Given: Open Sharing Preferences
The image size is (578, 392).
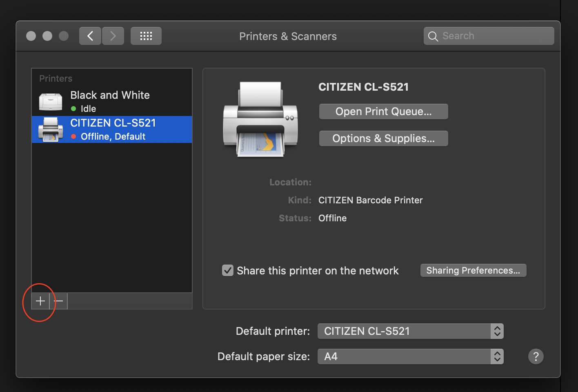Looking at the screenshot, I should [x=474, y=270].
